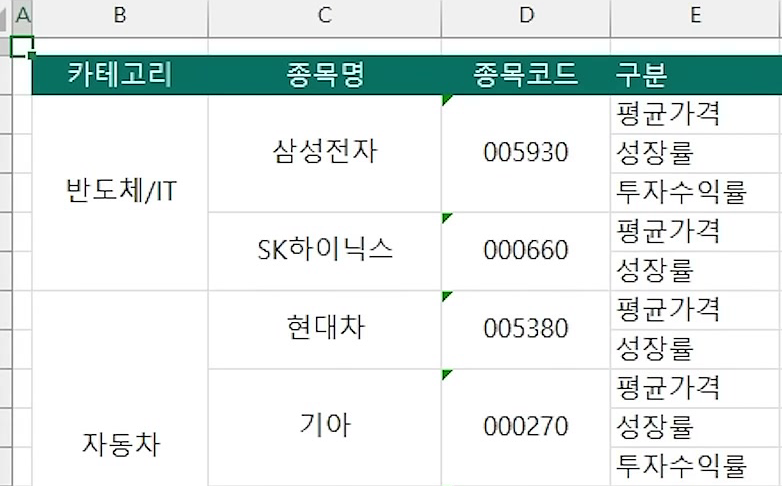782x486 pixels.
Task: Select the 반도체/IT category cell
Action: click(120, 192)
